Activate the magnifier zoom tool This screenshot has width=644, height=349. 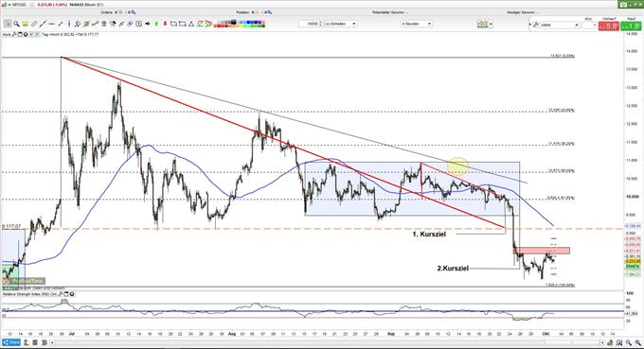[x=16, y=24]
